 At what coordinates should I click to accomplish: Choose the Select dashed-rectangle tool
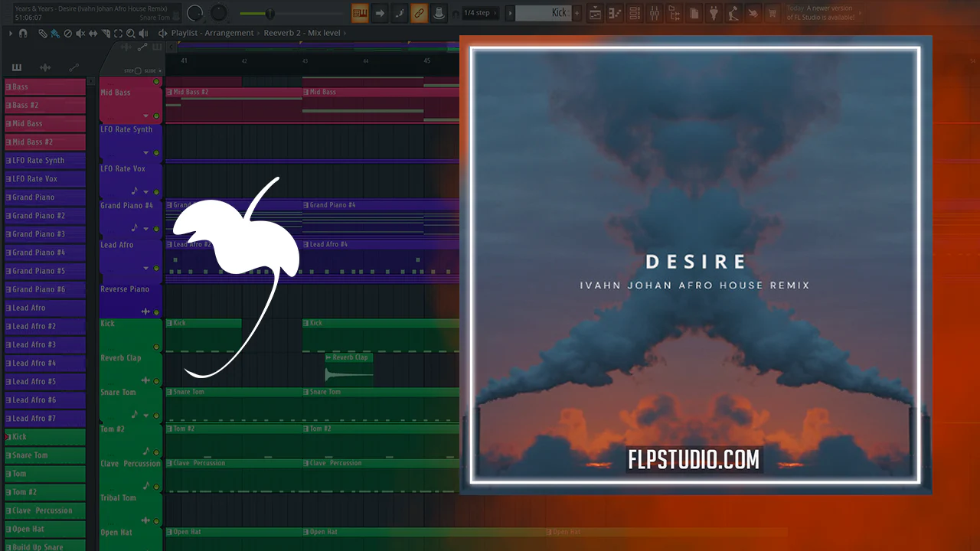coord(118,34)
